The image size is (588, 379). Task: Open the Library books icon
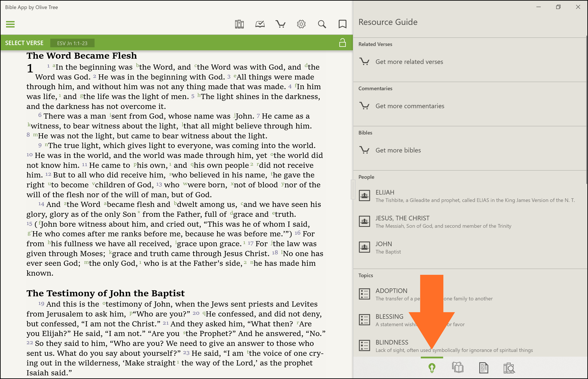pos(239,24)
